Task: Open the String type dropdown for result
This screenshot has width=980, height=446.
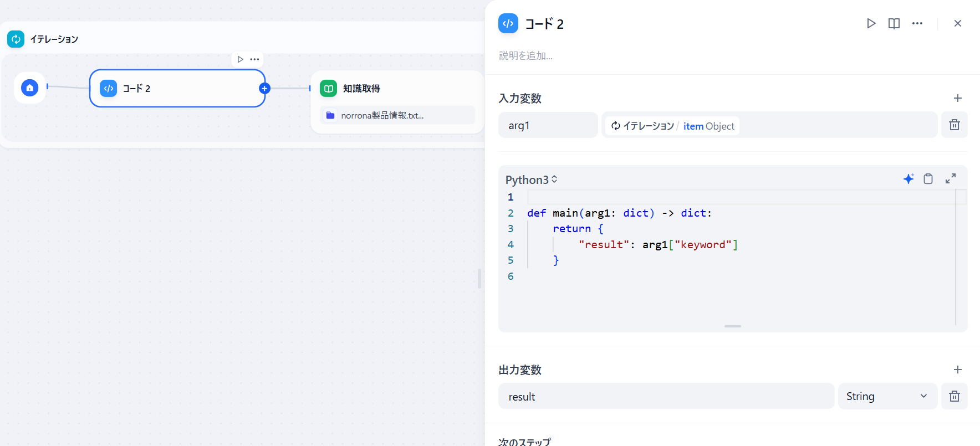Action: tap(887, 396)
